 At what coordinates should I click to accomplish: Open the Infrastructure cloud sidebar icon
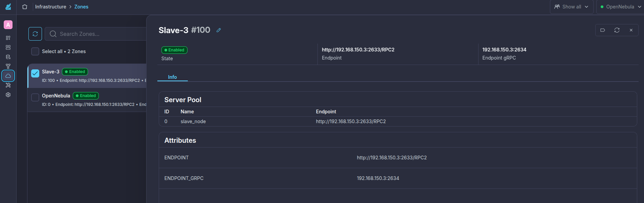(x=8, y=76)
